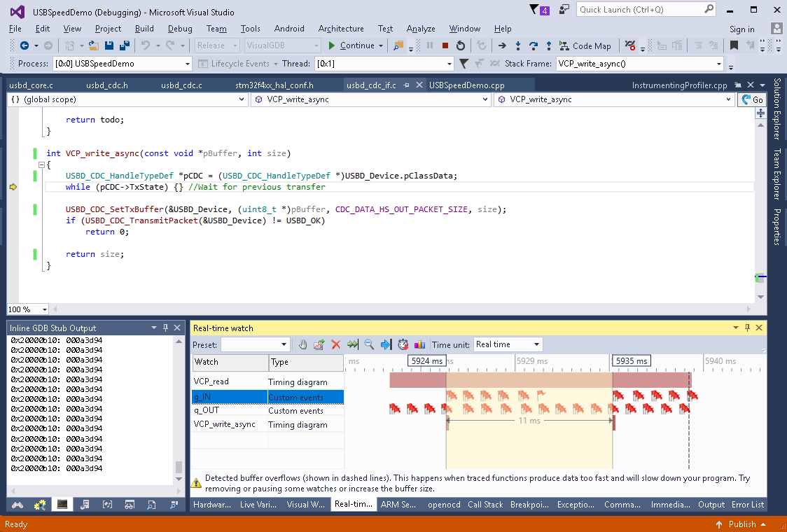
Task: Click the Find in Files icon next to Continue
Action: (398, 45)
